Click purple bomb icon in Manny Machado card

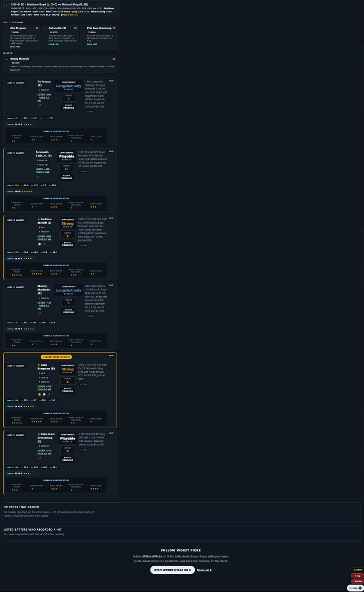[x=39, y=314]
